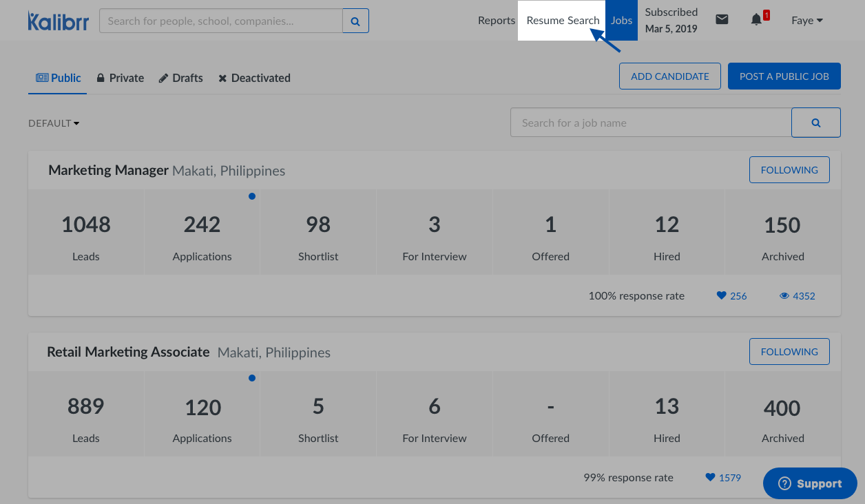Click Post a Public Job button

pyautogui.click(x=784, y=76)
